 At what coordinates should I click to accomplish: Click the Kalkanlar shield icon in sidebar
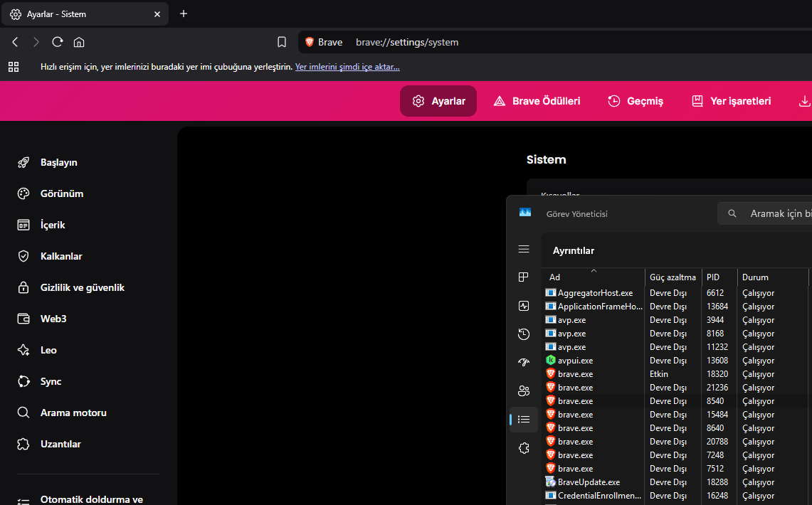point(23,256)
